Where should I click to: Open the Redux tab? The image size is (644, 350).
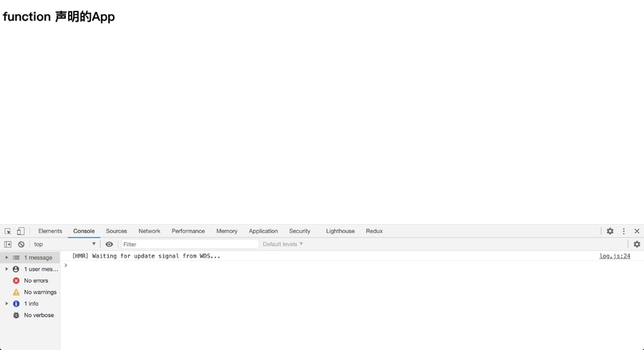[x=374, y=231]
